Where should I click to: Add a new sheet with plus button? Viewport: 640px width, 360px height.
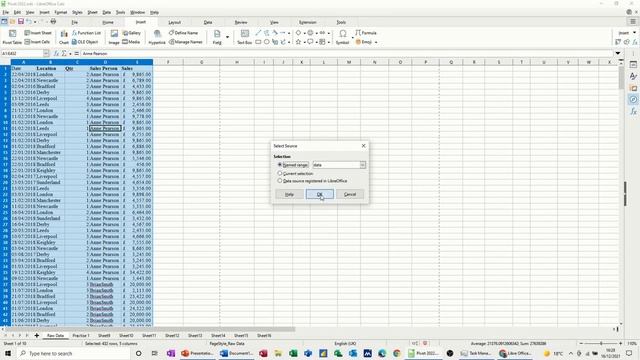tap(37, 336)
